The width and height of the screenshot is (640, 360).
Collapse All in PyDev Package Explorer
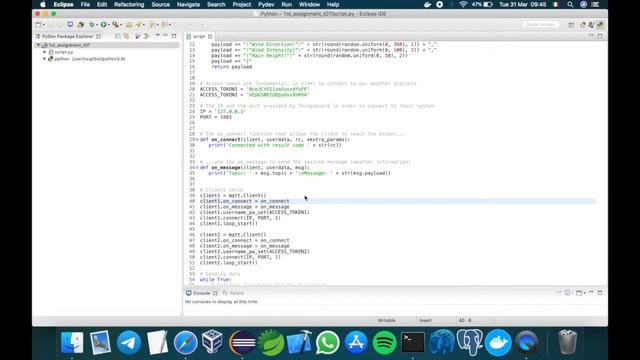[x=118, y=36]
